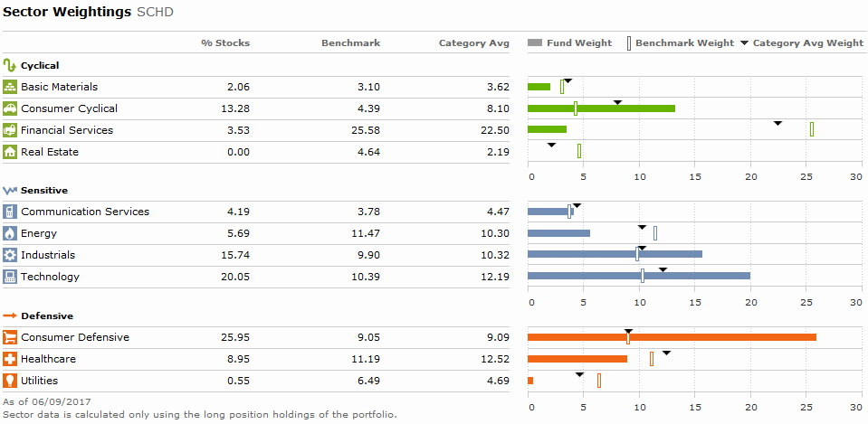
Task: Click the Consumer Cyclical fund weight bar
Action: 602,108
